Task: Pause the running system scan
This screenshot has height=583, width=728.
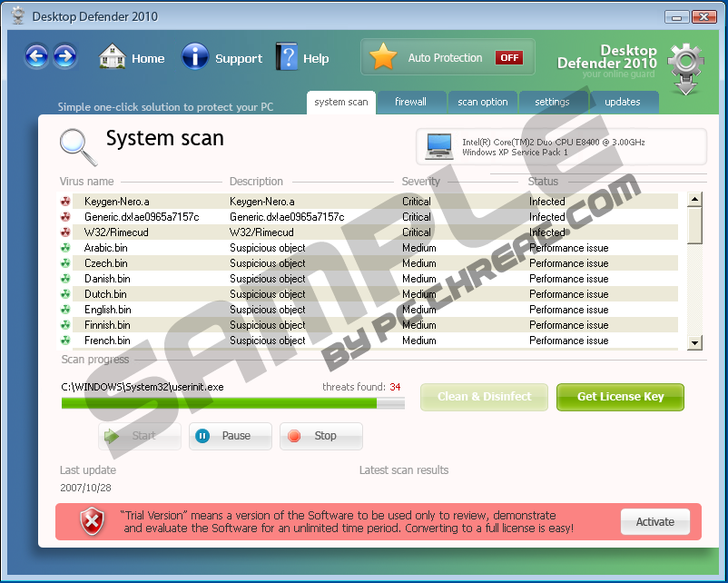Action: 231,436
